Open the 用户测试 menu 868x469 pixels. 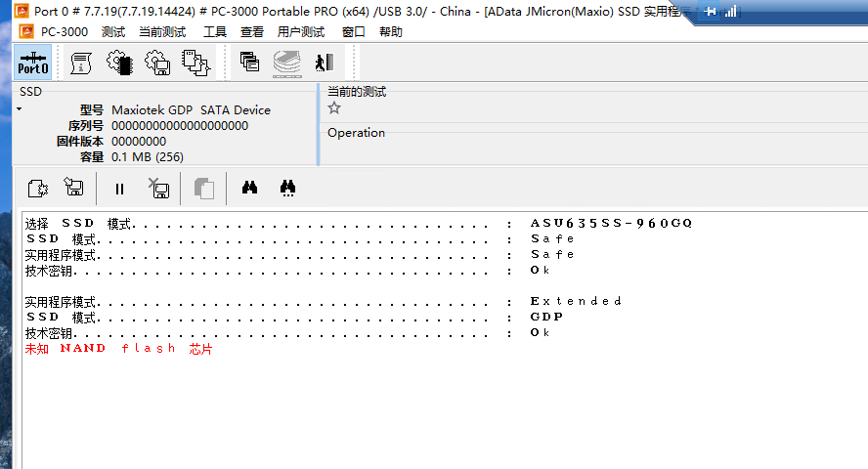click(301, 31)
